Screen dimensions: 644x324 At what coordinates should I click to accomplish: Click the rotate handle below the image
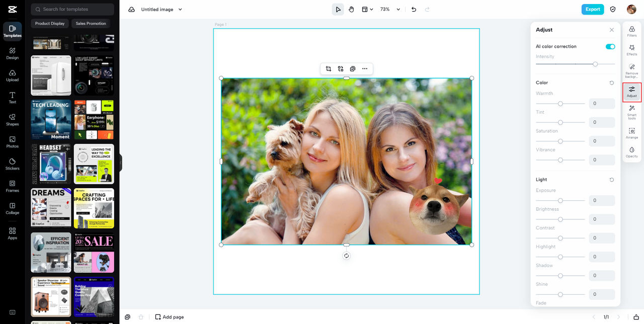coord(346,256)
